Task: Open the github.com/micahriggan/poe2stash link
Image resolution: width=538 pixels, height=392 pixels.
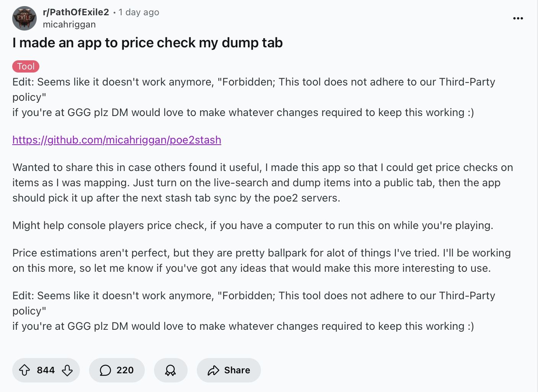Action: click(x=117, y=140)
